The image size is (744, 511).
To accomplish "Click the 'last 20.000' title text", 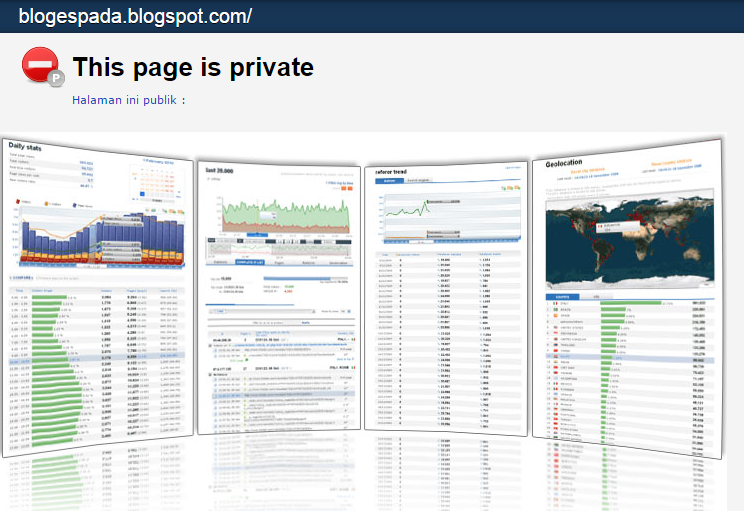I will [x=219, y=170].
